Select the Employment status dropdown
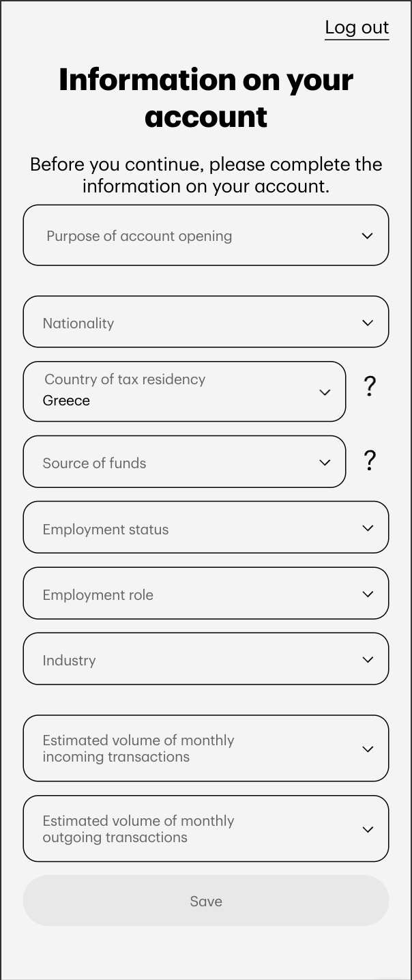Image resolution: width=412 pixels, height=980 pixels. pos(205,528)
